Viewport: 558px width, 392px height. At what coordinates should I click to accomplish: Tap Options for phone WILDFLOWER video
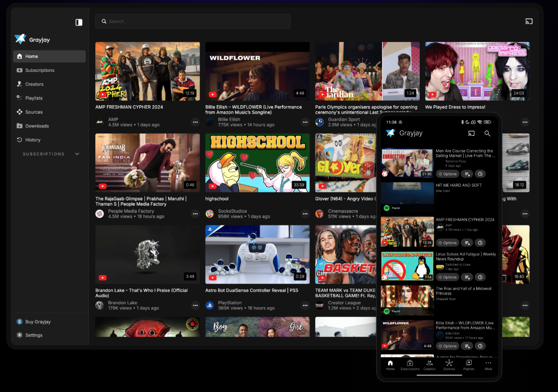coord(448,346)
